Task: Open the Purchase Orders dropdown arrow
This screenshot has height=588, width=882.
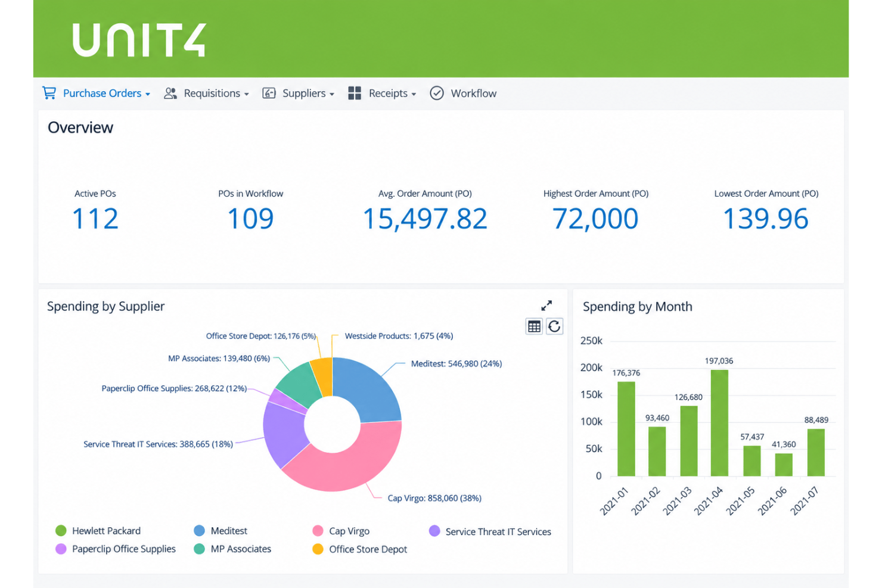Action: [148, 94]
